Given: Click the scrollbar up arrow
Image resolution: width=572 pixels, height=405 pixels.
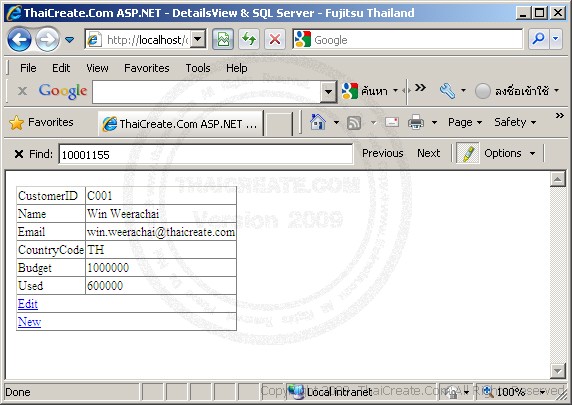Looking at the screenshot, I should [x=558, y=179].
